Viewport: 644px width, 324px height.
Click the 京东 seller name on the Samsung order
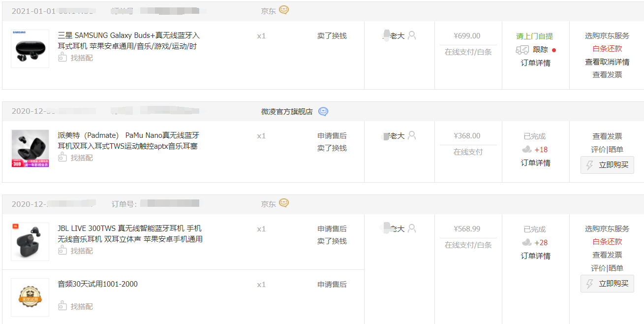269,11
